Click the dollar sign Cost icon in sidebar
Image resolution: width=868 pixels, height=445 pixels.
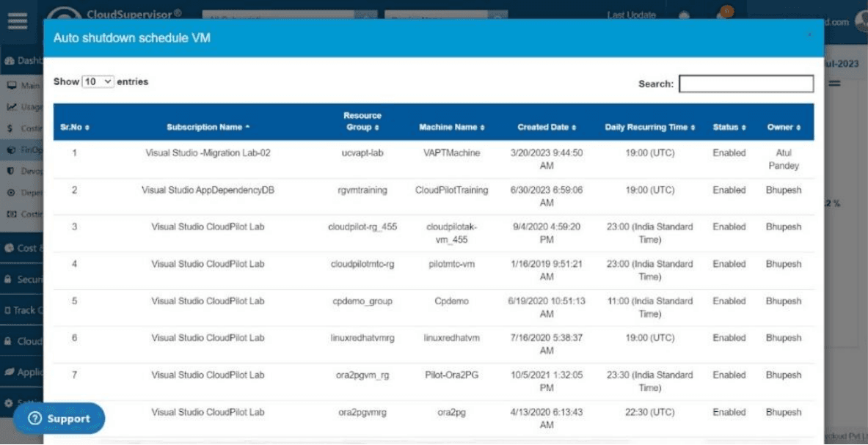10,128
